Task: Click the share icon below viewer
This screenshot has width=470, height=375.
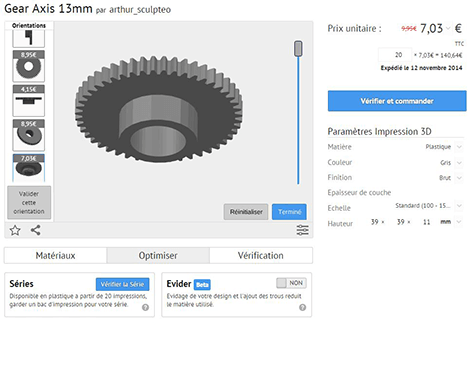Action: click(36, 230)
